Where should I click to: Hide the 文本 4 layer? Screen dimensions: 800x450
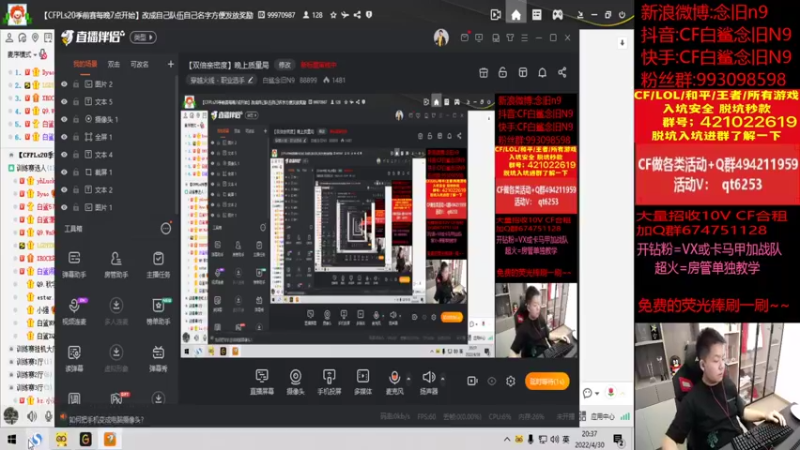64,155
